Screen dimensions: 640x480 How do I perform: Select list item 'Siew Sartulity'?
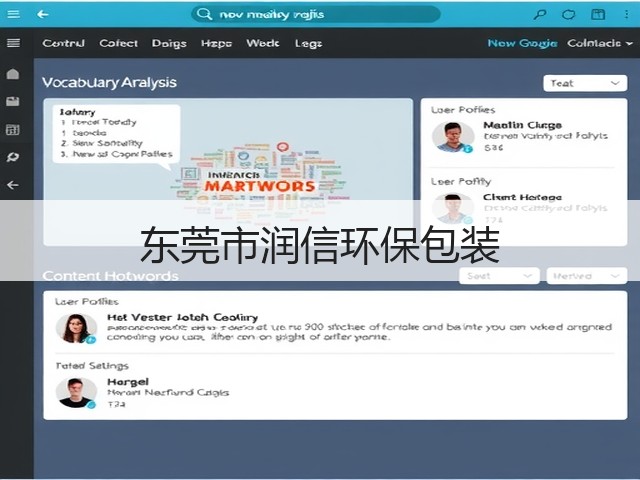click(x=107, y=143)
